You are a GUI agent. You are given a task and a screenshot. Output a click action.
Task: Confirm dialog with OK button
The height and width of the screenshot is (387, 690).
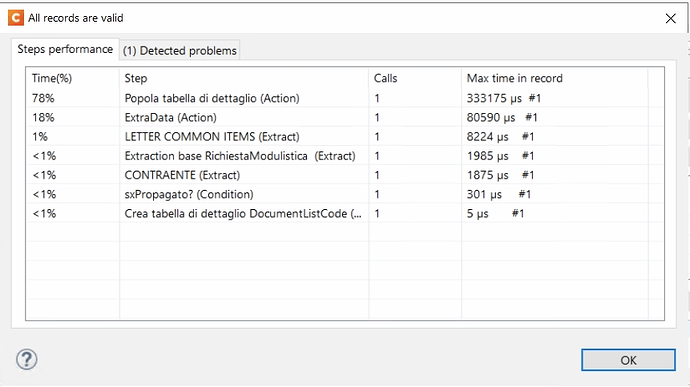coord(628,360)
